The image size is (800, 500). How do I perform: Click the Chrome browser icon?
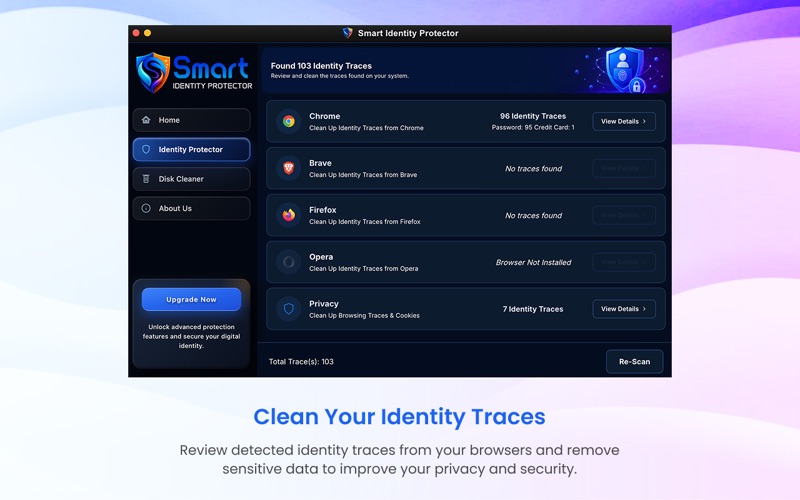pos(289,121)
